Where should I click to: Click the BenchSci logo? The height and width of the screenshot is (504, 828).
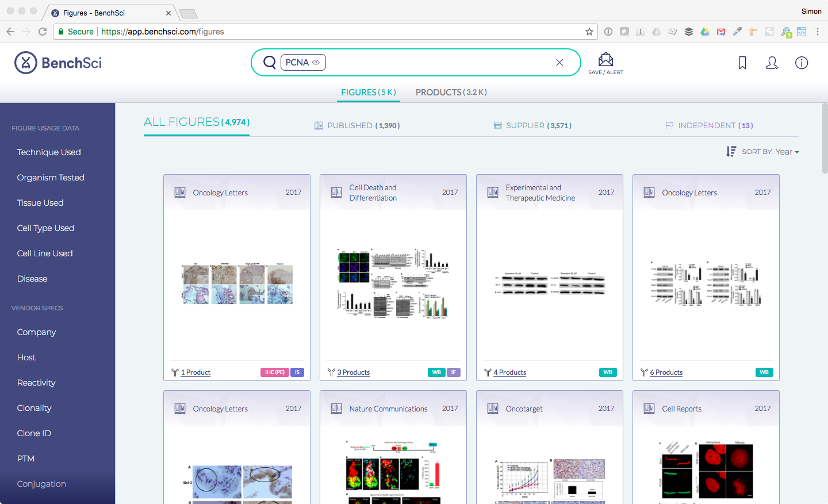pyautogui.click(x=58, y=63)
